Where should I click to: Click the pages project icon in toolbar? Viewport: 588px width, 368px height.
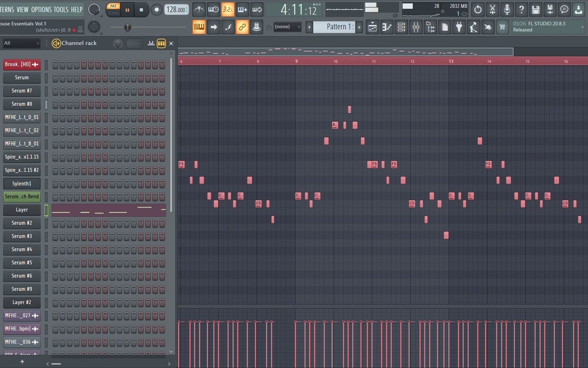pyautogui.click(x=445, y=27)
